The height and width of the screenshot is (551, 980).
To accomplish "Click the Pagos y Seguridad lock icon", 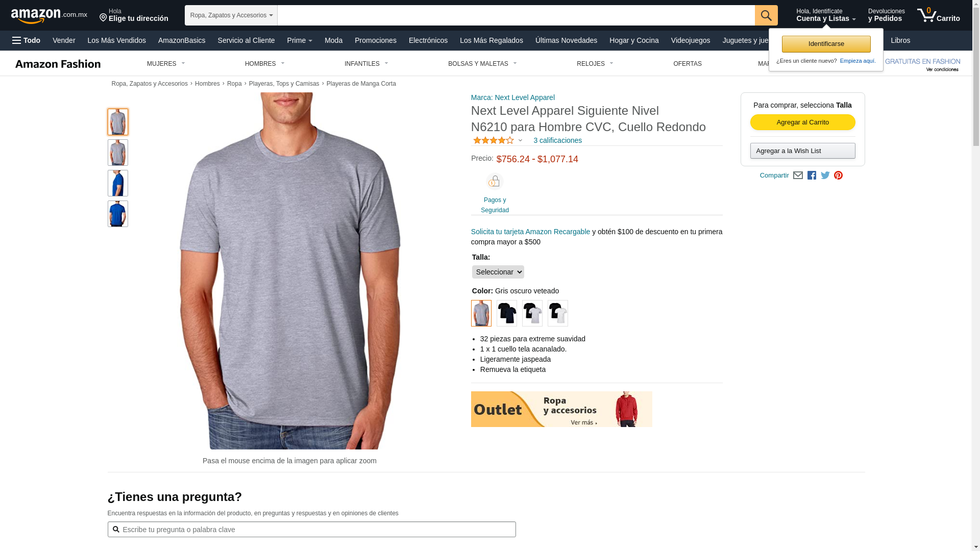I will point(495,182).
